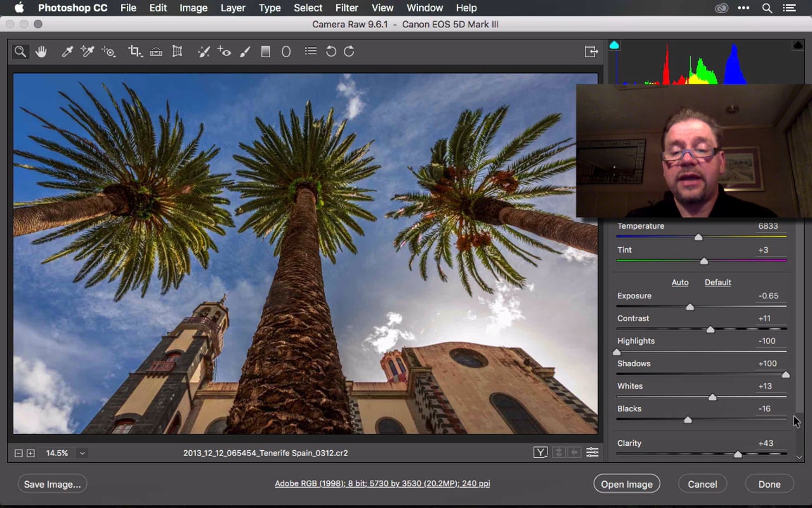This screenshot has height=508, width=812.
Task: Click the Temperature slider handle
Action: (x=698, y=237)
